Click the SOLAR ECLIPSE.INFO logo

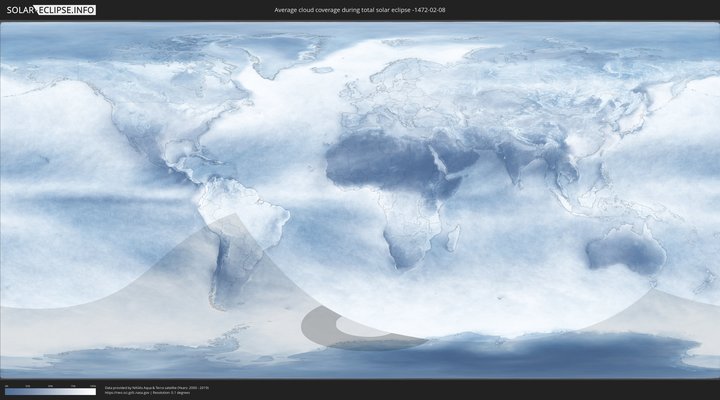(x=48, y=10)
